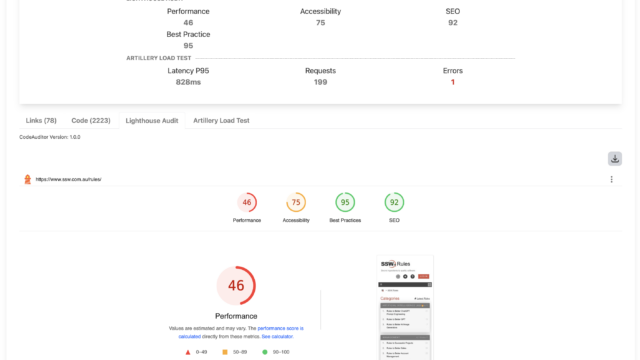
Task: Click the green circle 90–100 legend item
Action: [x=276, y=352]
